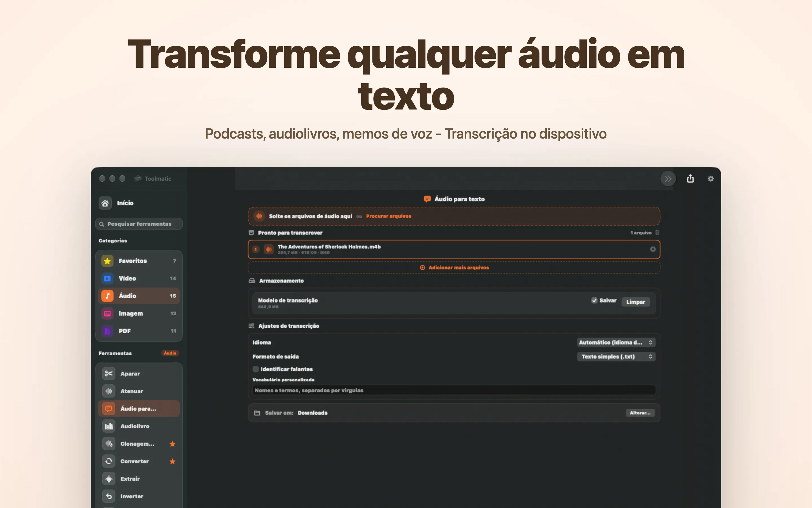The height and width of the screenshot is (508, 812).
Task: Click Procurar arquivos link
Action: (389, 216)
